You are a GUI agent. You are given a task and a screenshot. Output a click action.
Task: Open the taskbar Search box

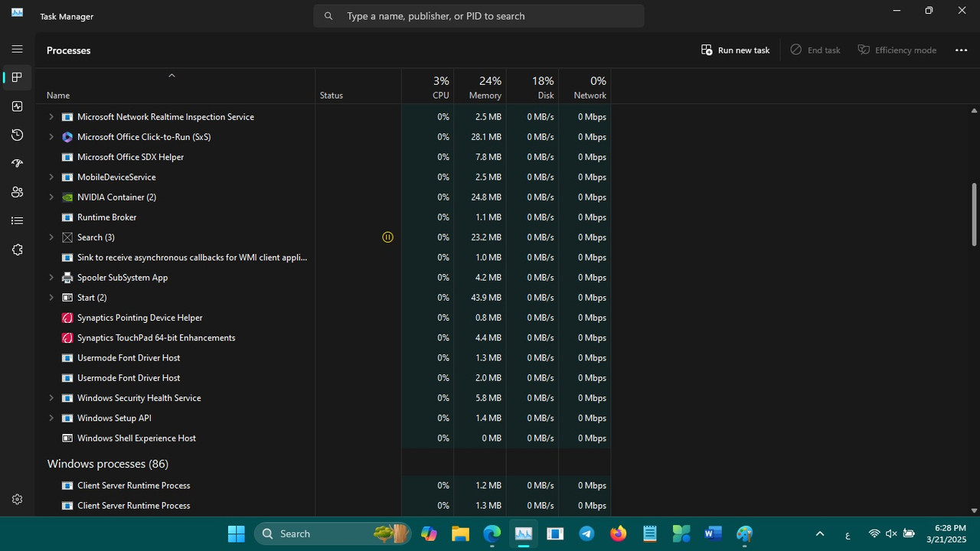[x=334, y=533]
